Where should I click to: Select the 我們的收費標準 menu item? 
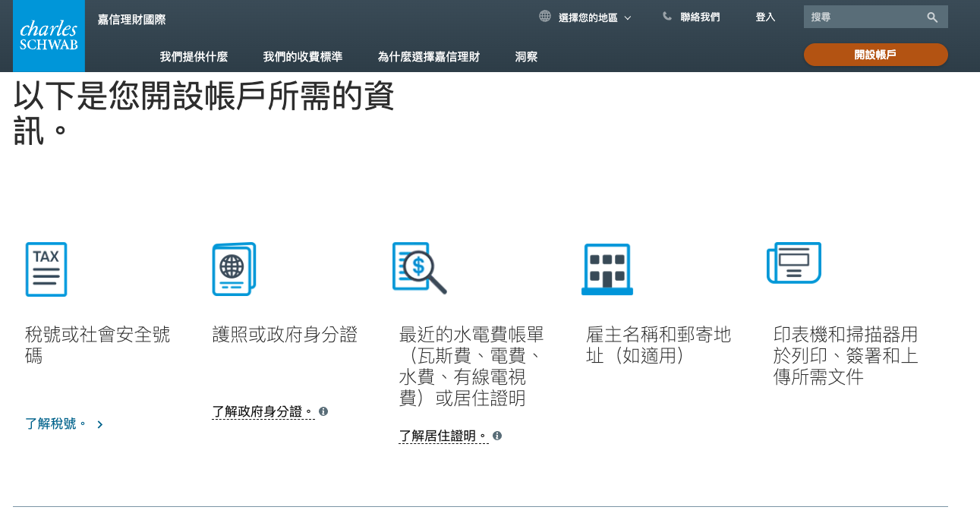(x=302, y=55)
